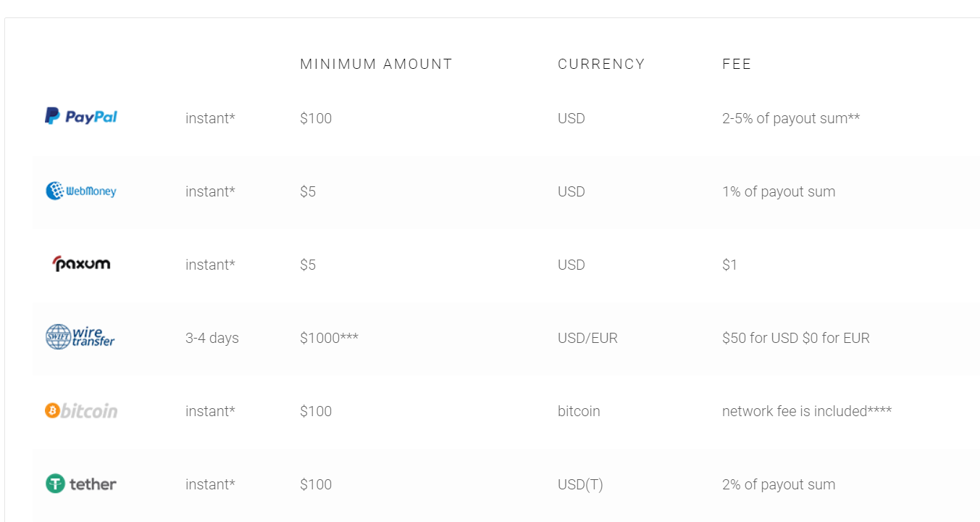Click the MINIMUM AMOUNT column header
The image size is (980, 522).
(376, 65)
